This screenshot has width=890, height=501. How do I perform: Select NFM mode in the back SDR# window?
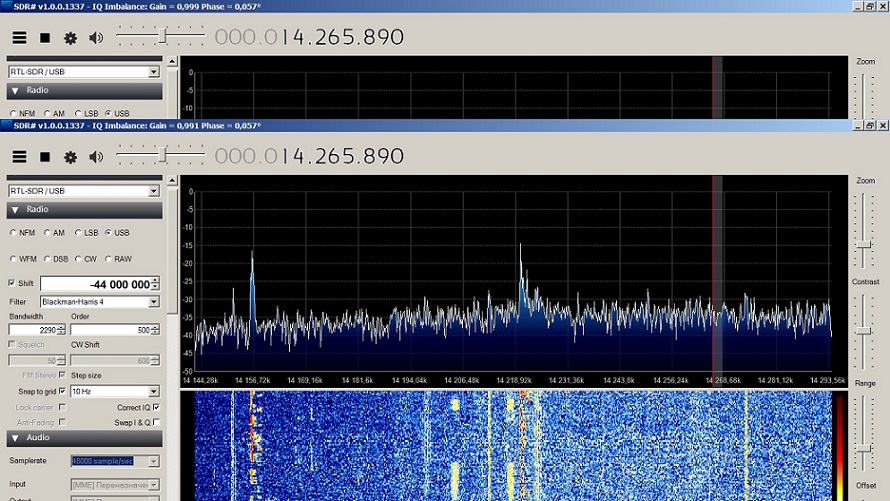click(13, 113)
